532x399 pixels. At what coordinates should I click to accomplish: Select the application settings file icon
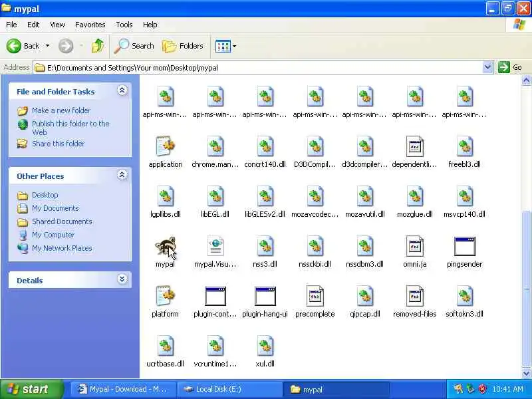point(165,146)
